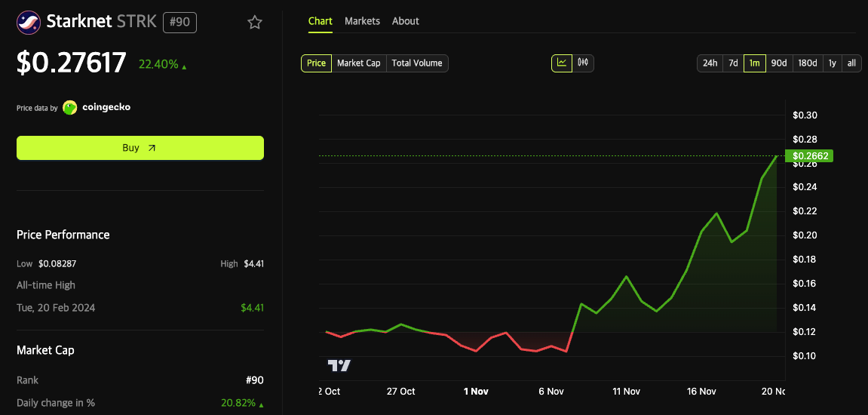The image size is (868, 415).
Task: Switch to candlestick chart icon
Action: click(583, 63)
